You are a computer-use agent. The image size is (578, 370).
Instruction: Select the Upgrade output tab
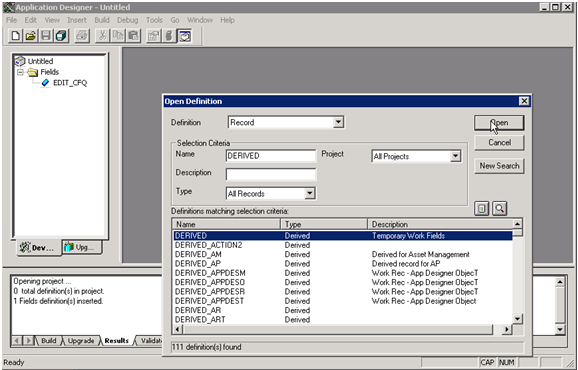81,341
